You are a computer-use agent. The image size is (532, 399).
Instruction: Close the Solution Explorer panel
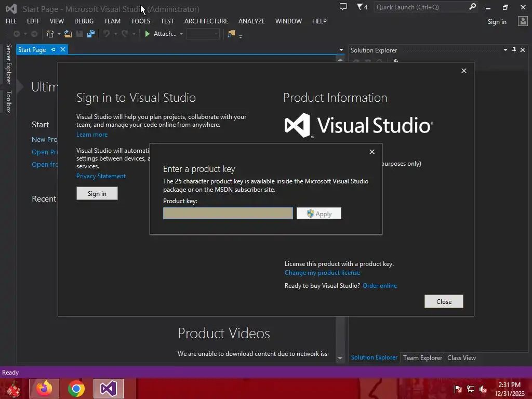[x=523, y=50]
